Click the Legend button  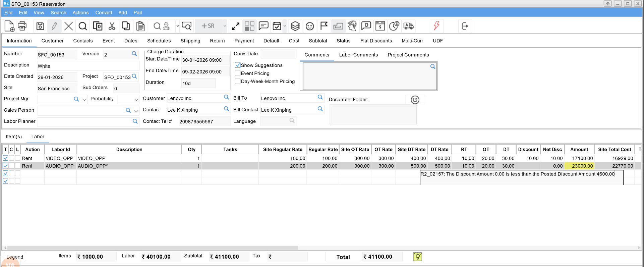15,257
